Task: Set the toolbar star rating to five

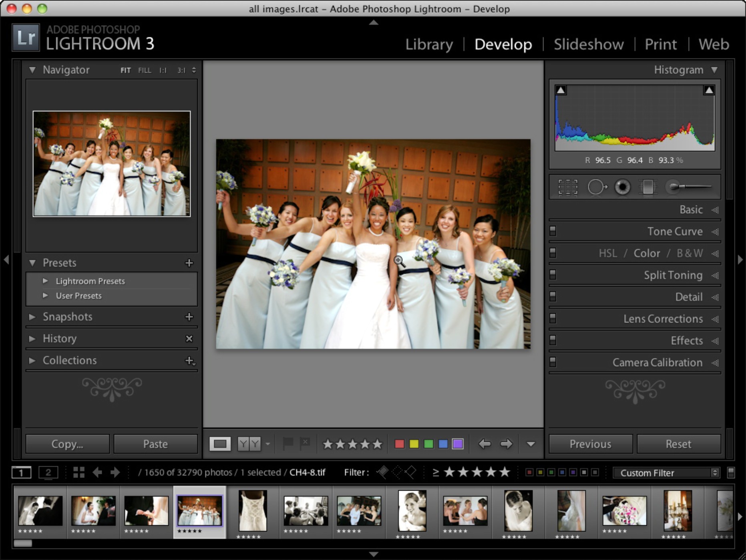Action: coord(377,444)
